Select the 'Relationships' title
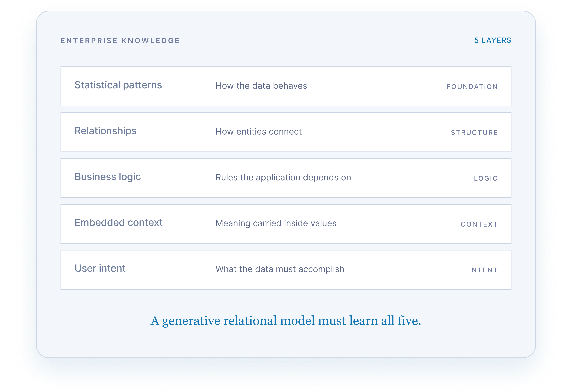Image resolution: width=572 pixels, height=392 pixels. 105,131
